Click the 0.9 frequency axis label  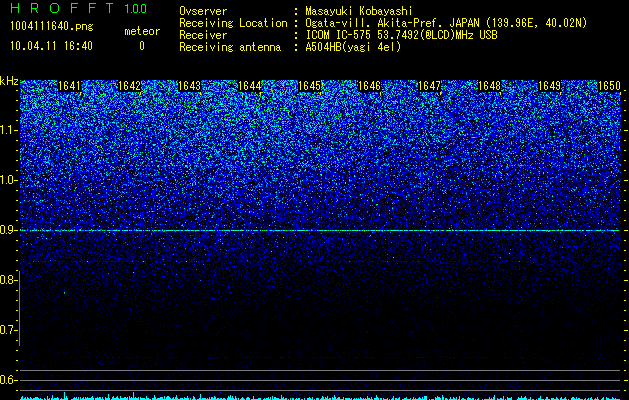(x=8, y=230)
